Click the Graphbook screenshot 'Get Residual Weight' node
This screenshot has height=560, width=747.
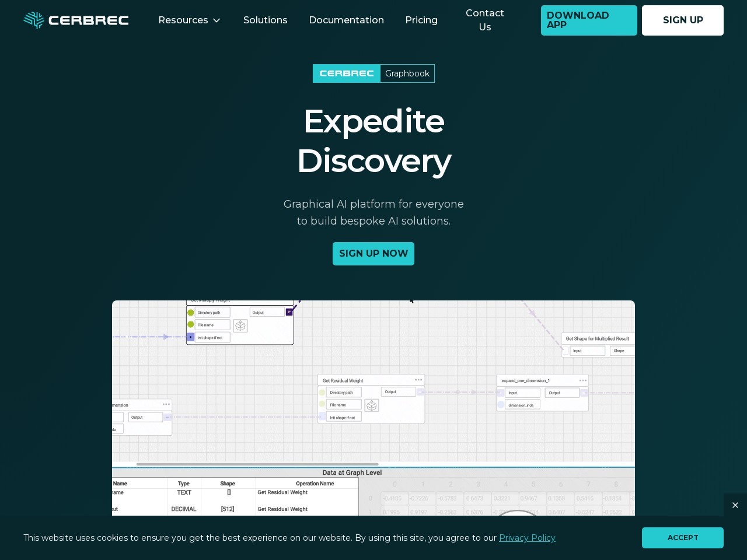[371, 399]
